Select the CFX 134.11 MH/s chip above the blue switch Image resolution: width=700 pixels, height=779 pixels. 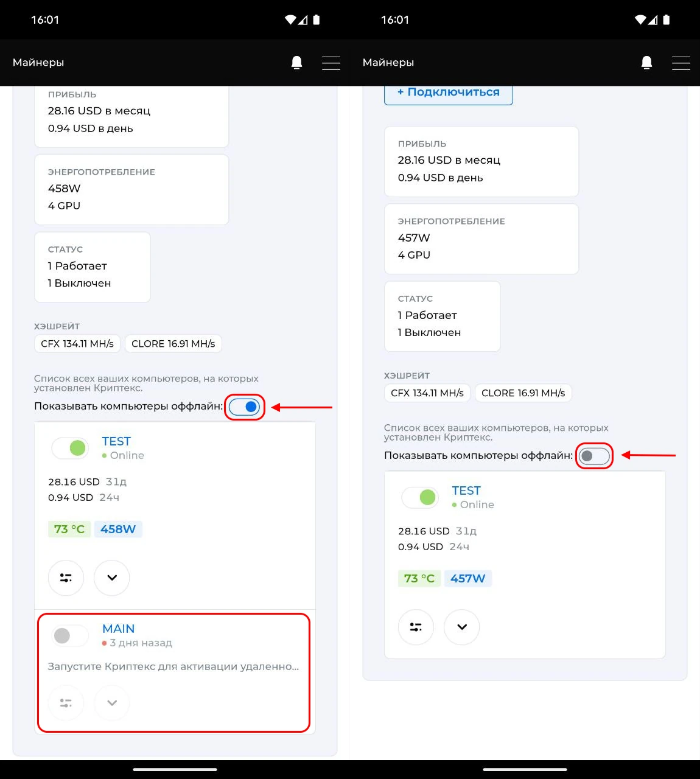[x=77, y=344]
